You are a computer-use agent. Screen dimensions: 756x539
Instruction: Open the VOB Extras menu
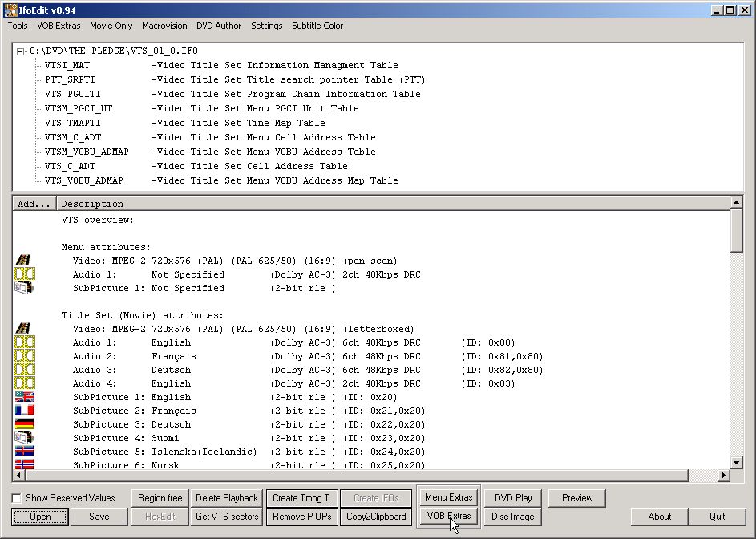59,26
